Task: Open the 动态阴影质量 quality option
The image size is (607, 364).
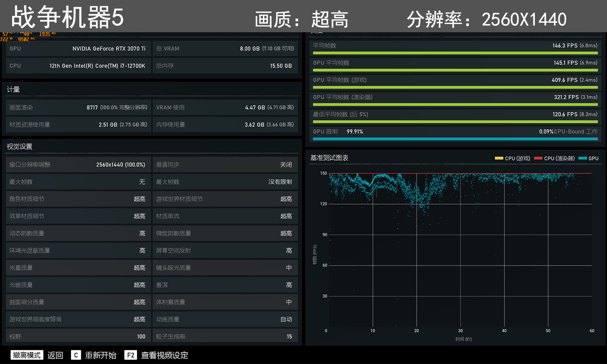Action: click(x=78, y=233)
